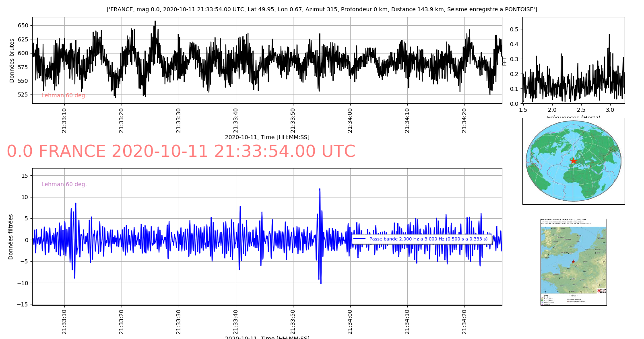Viewport: 644px width, 339px height.
Task: Click the 'FFT' y-axis label of the spectrum plot
Action: tap(505, 61)
